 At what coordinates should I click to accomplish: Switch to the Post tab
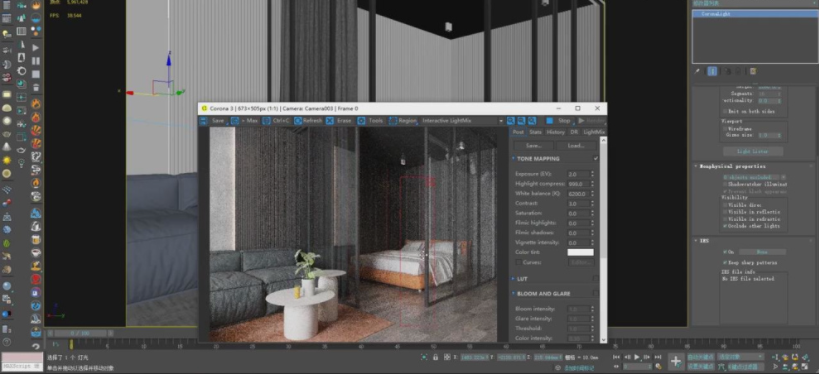point(518,132)
